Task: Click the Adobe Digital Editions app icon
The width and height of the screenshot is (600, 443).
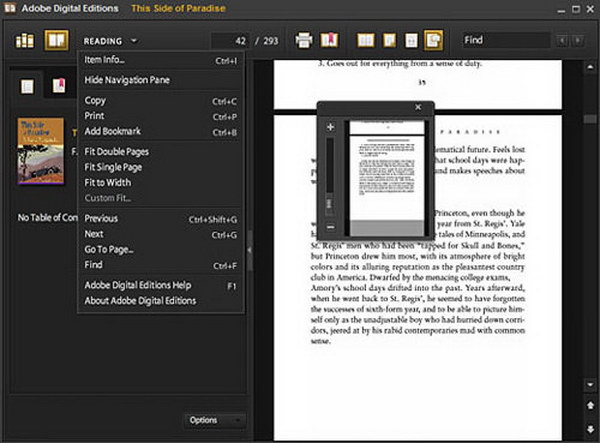Action: pos(9,8)
